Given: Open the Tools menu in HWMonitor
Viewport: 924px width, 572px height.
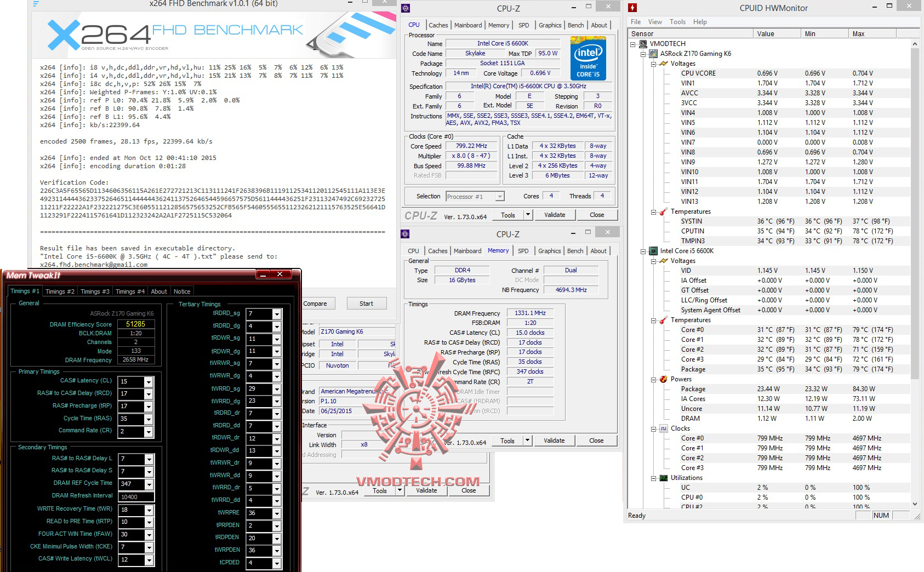Looking at the screenshot, I should pos(677,22).
